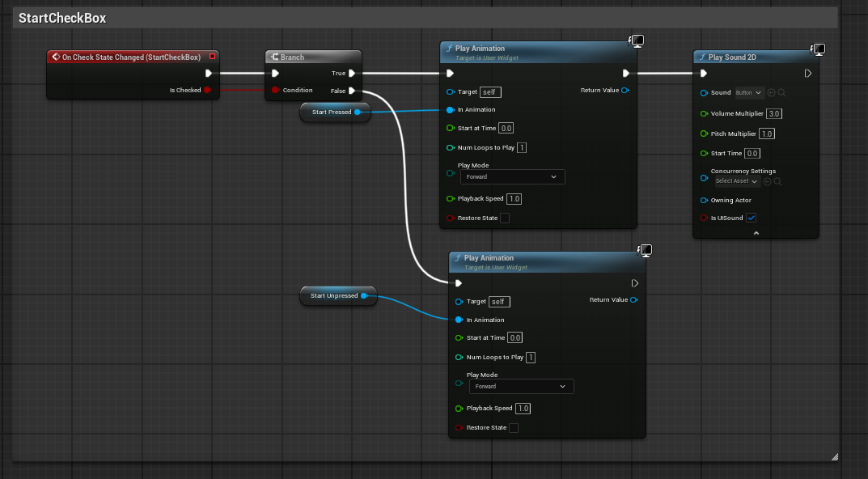
Task: Click the Branch node input exec pin
Action: (x=275, y=73)
